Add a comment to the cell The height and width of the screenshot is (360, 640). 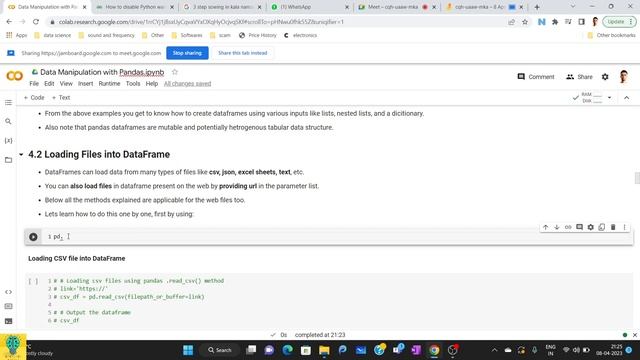579,227
